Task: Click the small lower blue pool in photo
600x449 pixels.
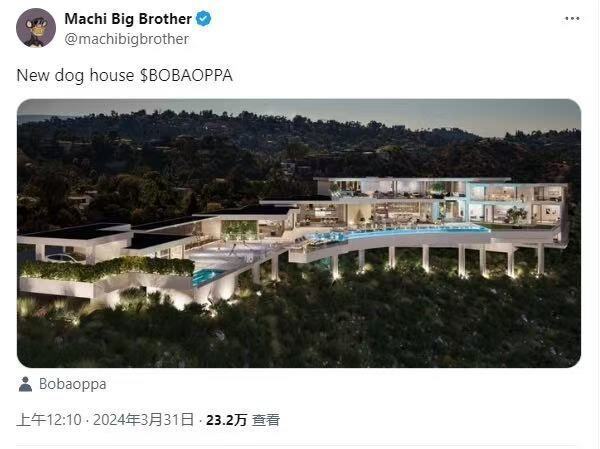Action: [207, 276]
